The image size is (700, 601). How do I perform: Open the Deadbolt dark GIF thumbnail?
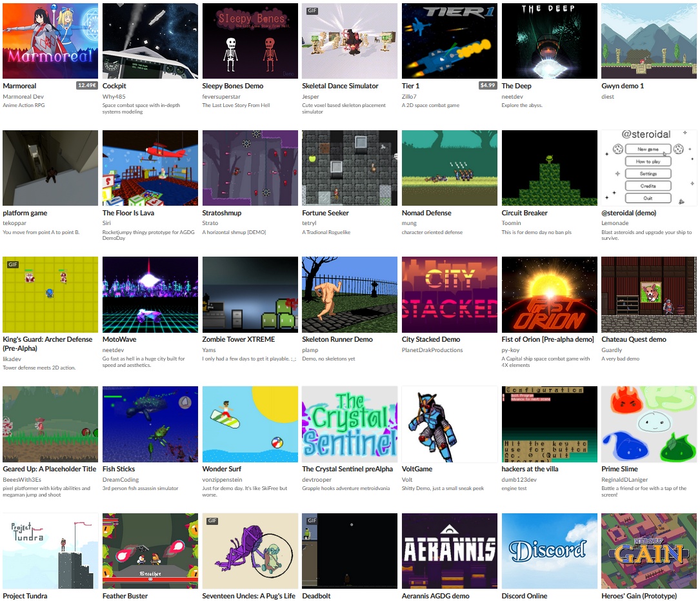pyautogui.click(x=350, y=551)
